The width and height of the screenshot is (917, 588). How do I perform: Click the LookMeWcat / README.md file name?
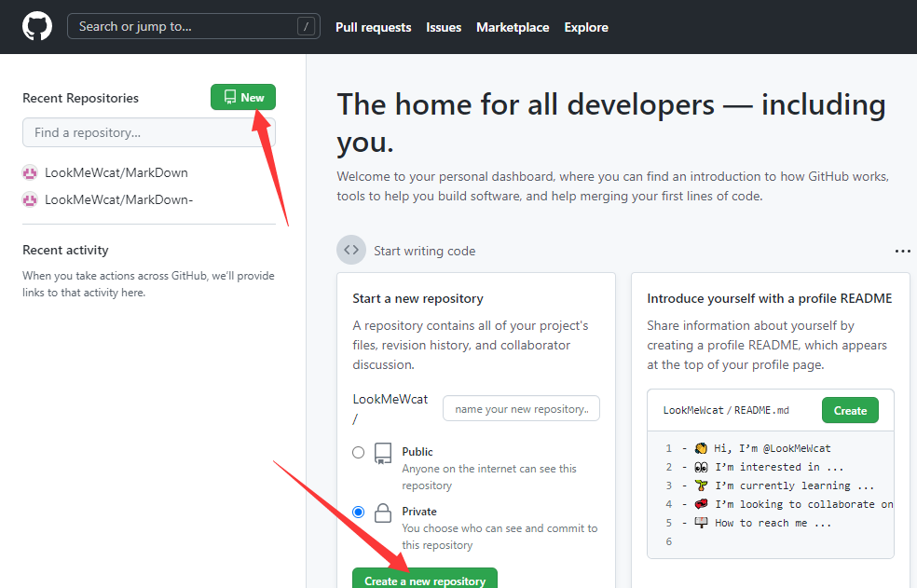[x=726, y=410]
